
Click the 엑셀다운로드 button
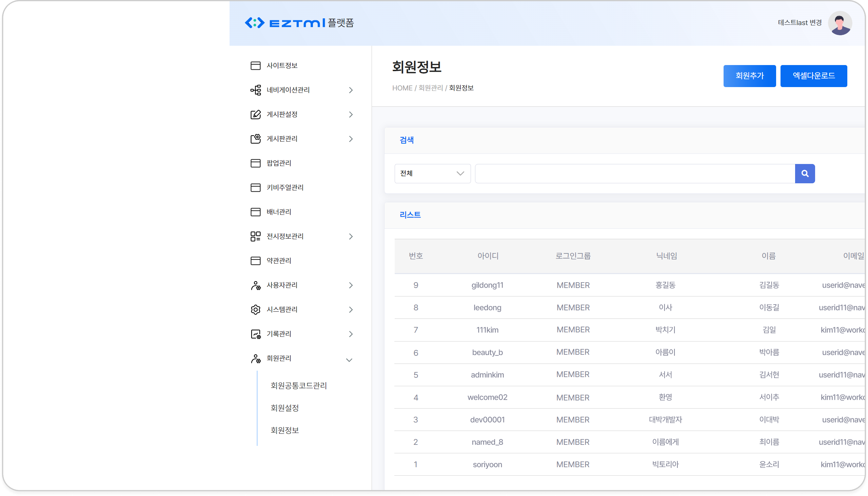813,76
